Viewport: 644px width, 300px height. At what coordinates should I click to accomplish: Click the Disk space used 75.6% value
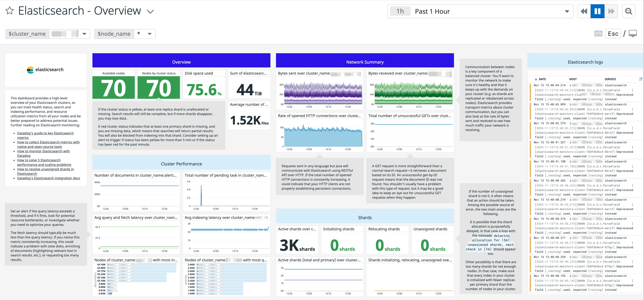click(x=204, y=90)
